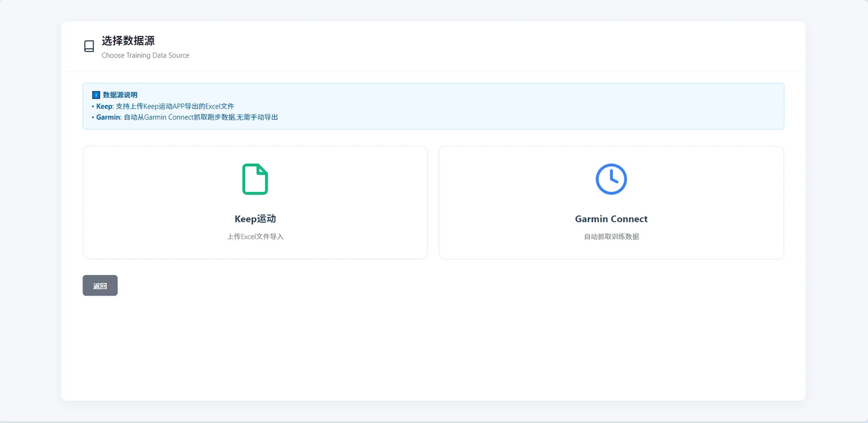868x423 pixels.
Task: Select the green Keep file icon
Action: (255, 179)
